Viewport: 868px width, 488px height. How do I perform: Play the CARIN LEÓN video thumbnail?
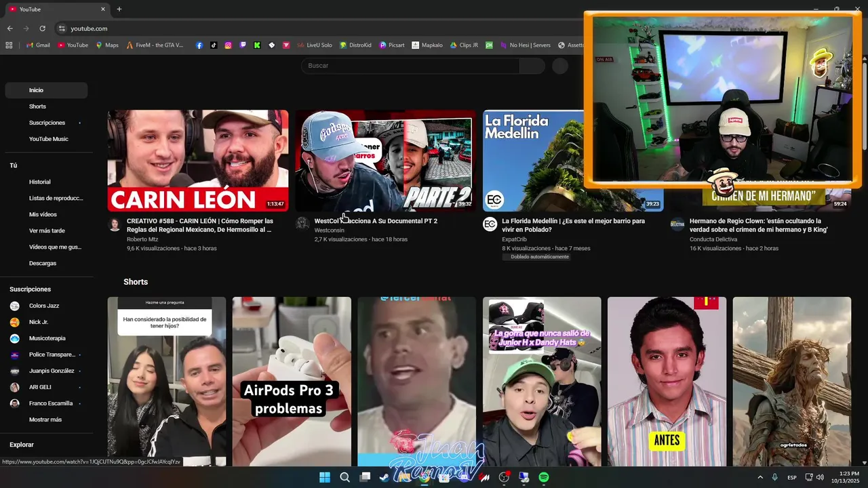click(x=198, y=161)
